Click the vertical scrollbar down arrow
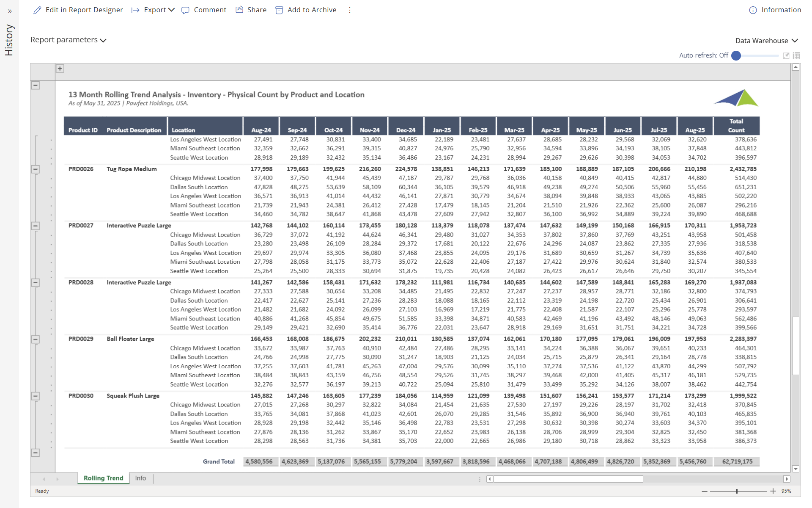812x508 pixels. 796,469
